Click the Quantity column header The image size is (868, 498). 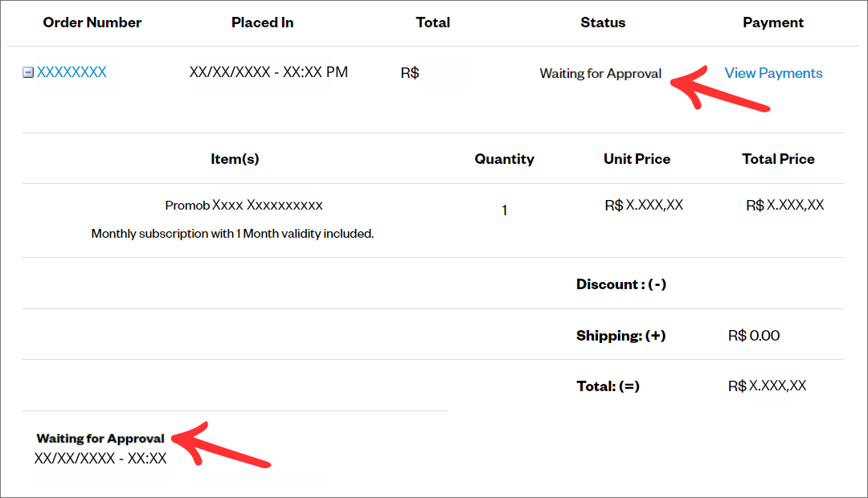pos(504,159)
